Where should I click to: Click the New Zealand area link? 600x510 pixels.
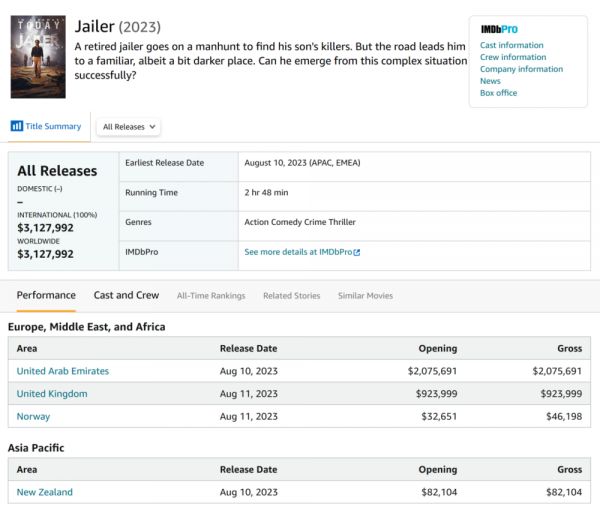(x=45, y=492)
